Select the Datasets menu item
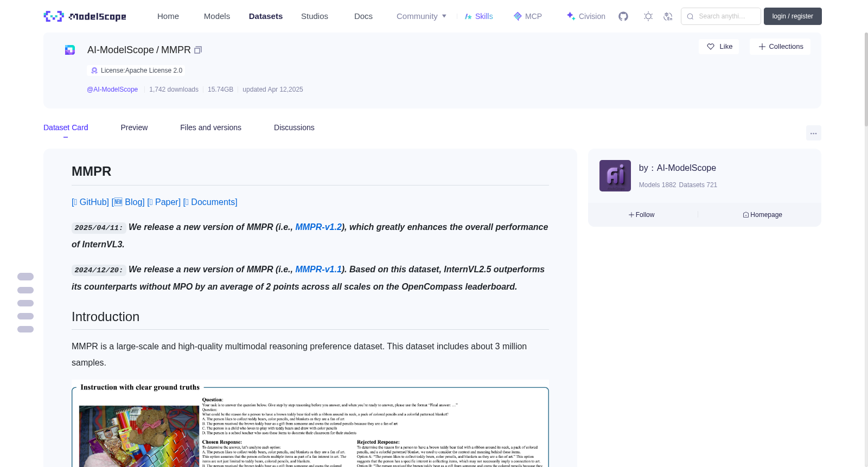Screen dimensions: 868x467 click(x=266, y=16)
